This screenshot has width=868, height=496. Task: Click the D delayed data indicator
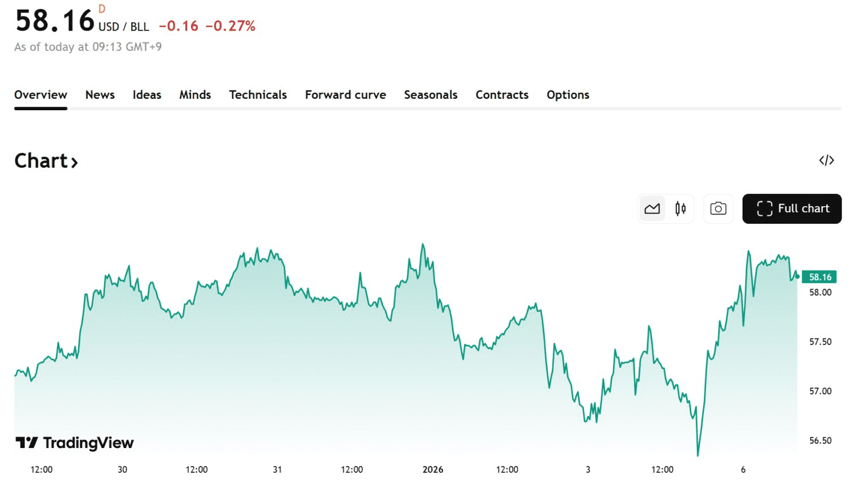tap(102, 9)
